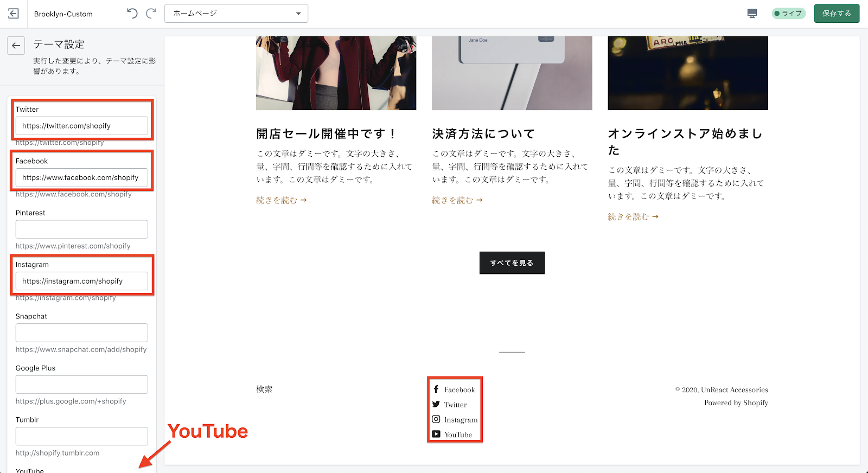
Task: Click the 保存する save button
Action: click(837, 14)
